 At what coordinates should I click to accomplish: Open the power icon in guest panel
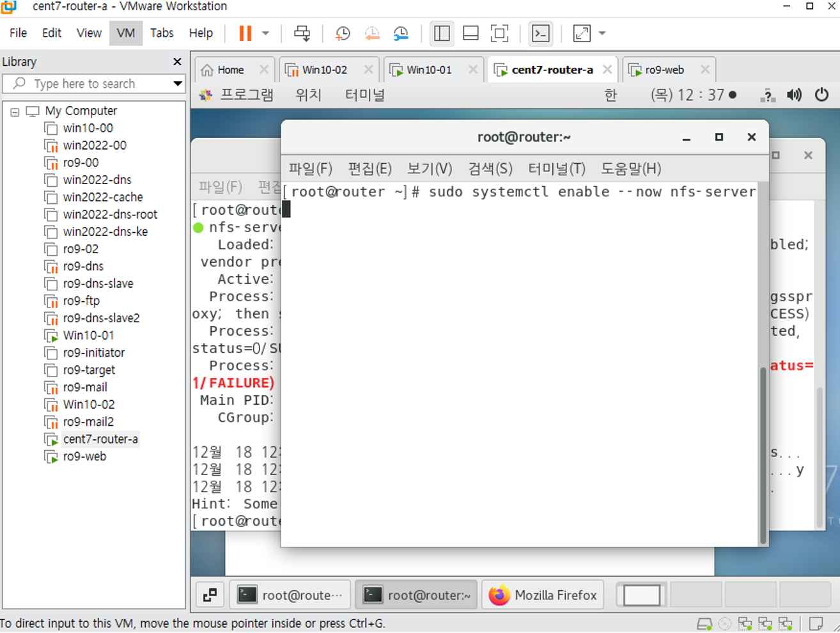[x=821, y=95]
